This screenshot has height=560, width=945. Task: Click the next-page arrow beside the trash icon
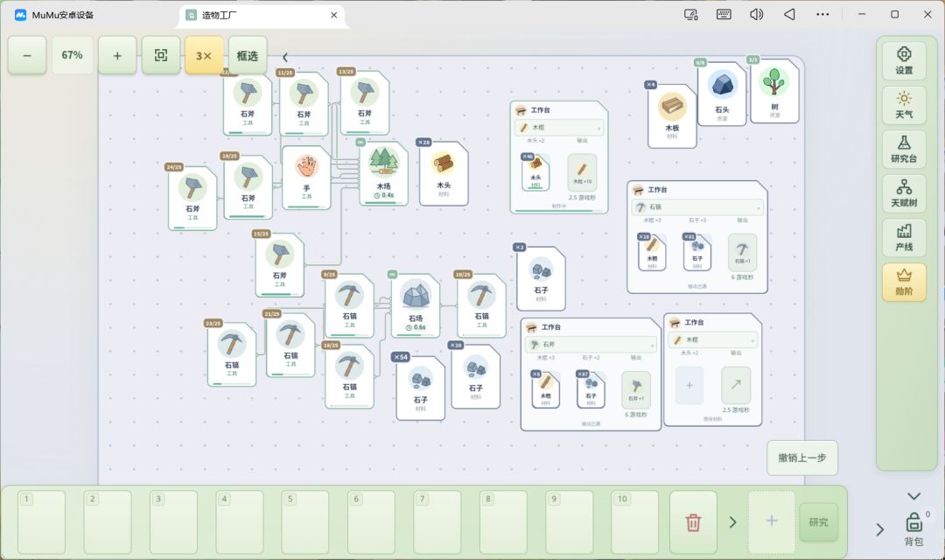pos(733,522)
